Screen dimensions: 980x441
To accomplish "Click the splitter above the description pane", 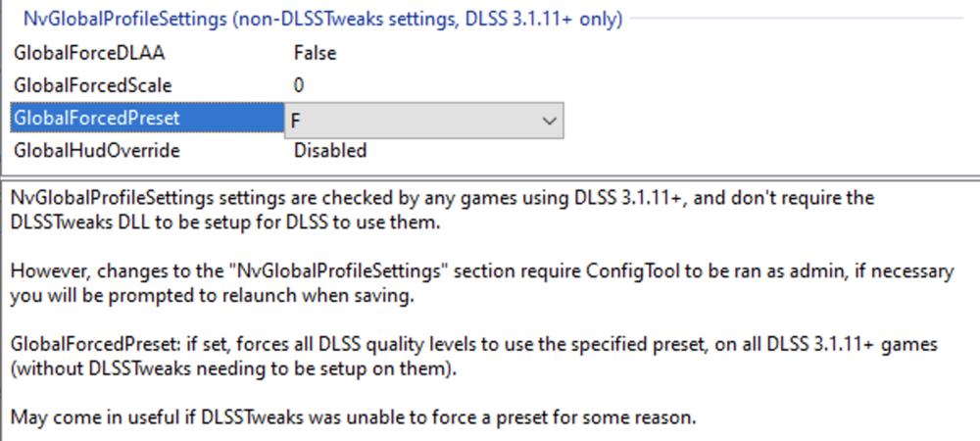I will (490, 176).
